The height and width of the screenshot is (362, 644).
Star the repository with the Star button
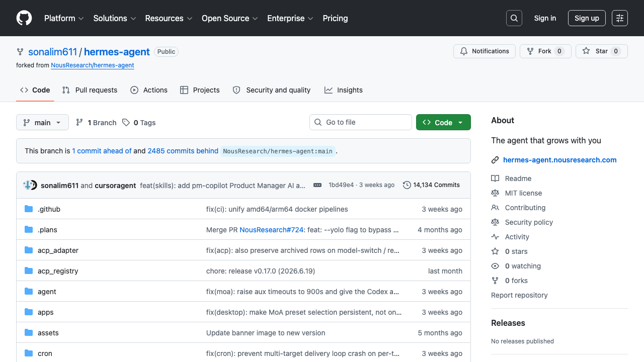[602, 51]
